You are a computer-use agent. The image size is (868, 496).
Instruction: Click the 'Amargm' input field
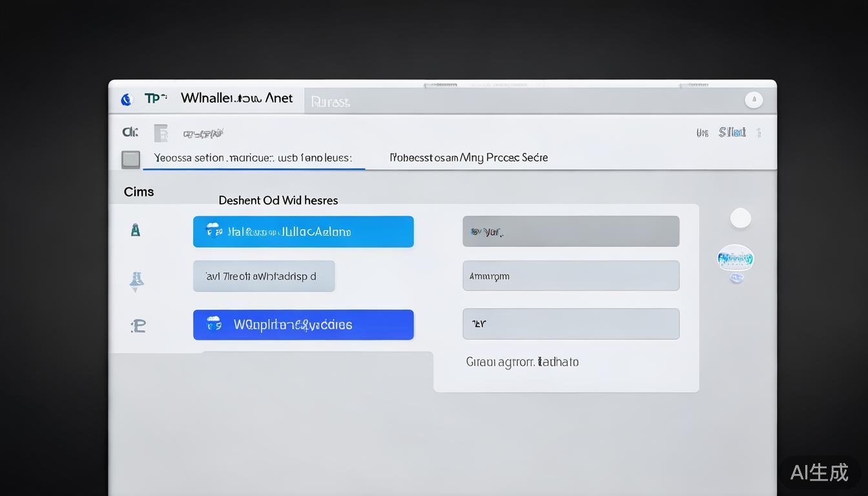(x=570, y=276)
